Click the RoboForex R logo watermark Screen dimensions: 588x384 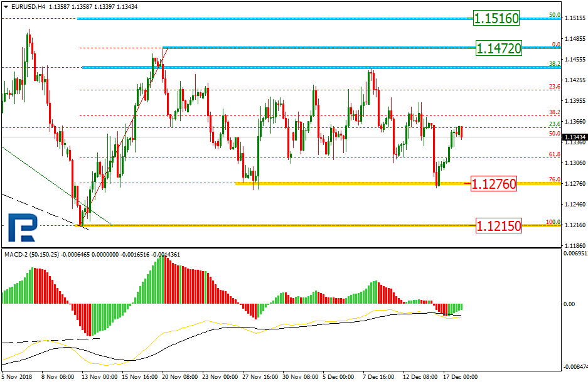[x=23, y=228]
